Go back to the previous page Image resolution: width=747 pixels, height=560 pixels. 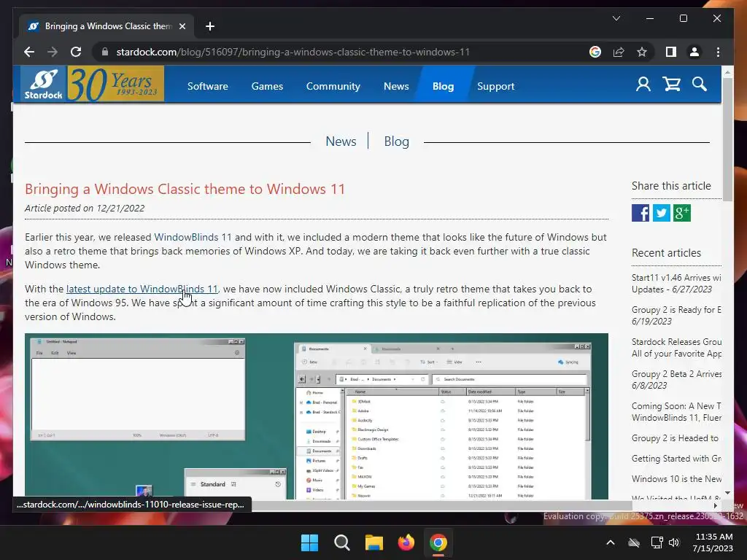[x=29, y=52]
